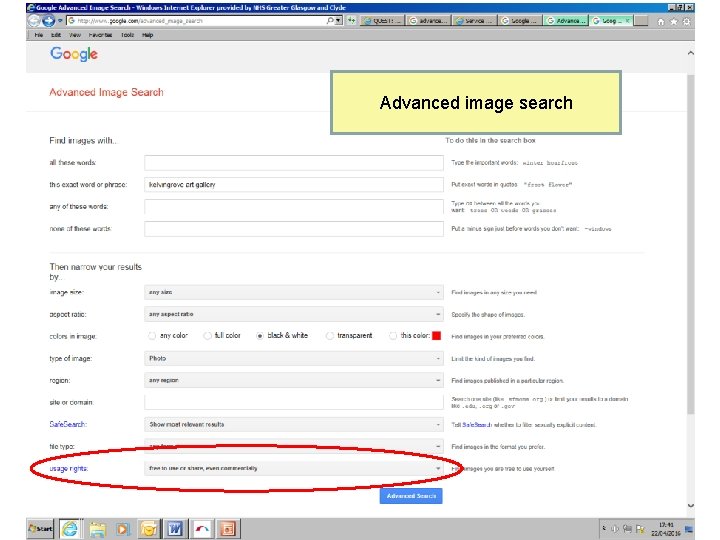Open the image size dropdown
Screen dimensions: 720x540
pos(294,292)
